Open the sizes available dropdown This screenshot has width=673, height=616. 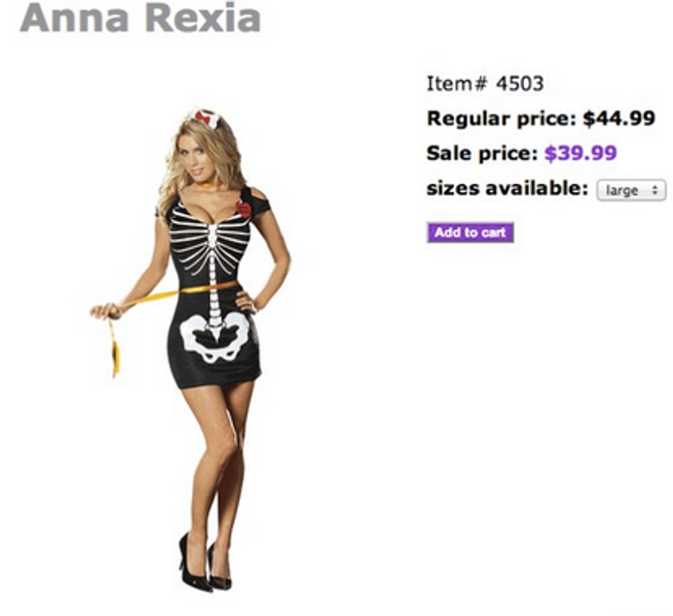[631, 190]
